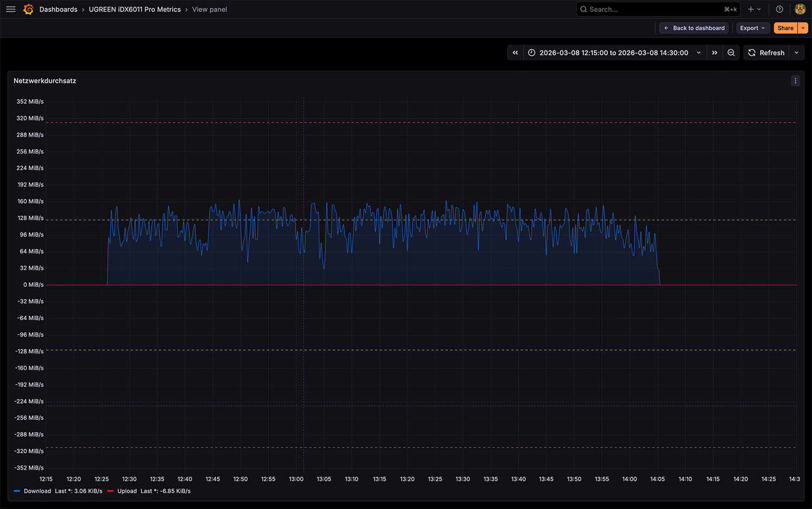
Task: Expand the refresh interval dropdown
Action: click(x=796, y=52)
